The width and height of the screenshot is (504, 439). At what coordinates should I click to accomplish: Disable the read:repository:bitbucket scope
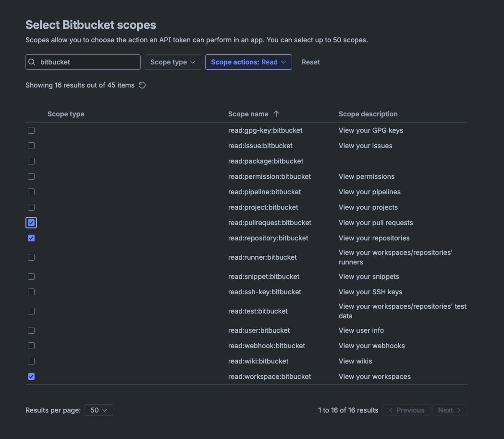pyautogui.click(x=31, y=238)
